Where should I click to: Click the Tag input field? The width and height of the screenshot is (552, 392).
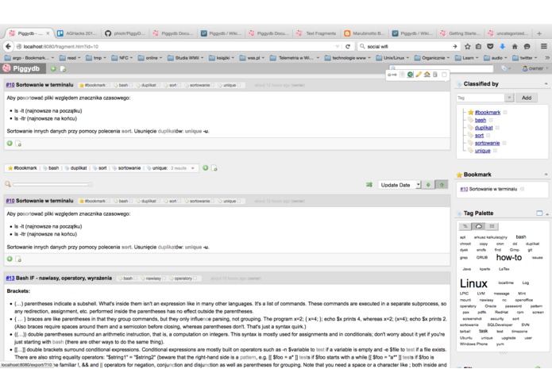coord(481,98)
